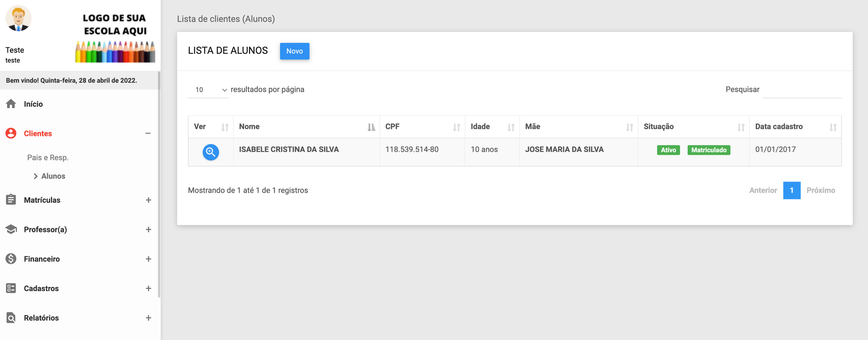
Task: Focus the Pesquisar search field
Action: pyautogui.click(x=802, y=90)
